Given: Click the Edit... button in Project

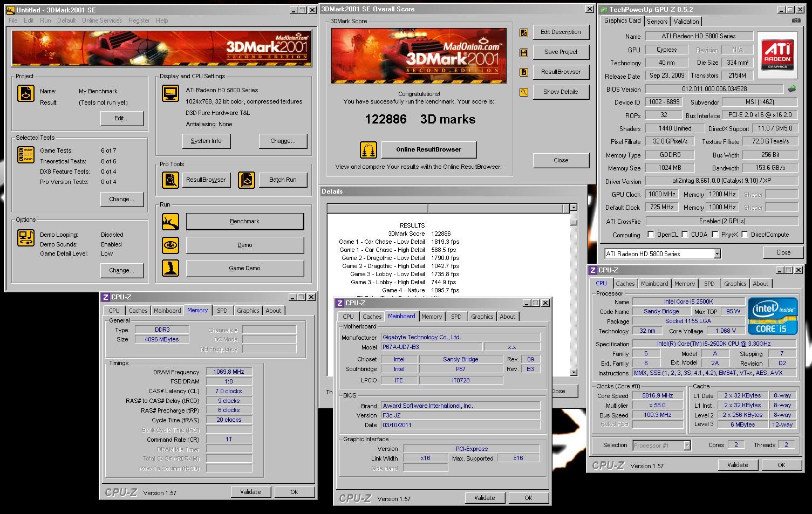Looking at the screenshot, I should coord(121,119).
